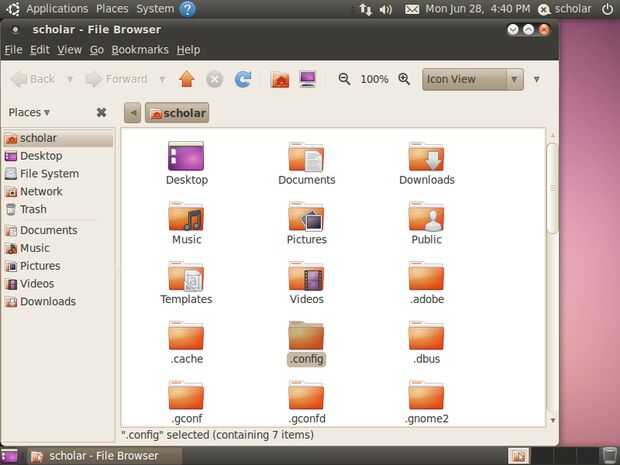Open Places side pane selector dropdown
The width and height of the screenshot is (620, 465).
pos(29,112)
